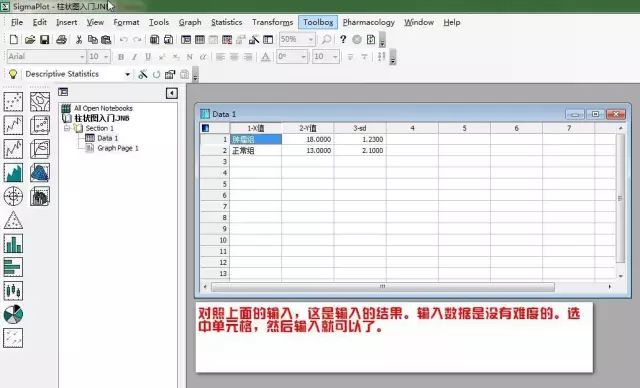Select the 3D Bar Chart type
This screenshot has width=640, height=388.
pos(40,196)
